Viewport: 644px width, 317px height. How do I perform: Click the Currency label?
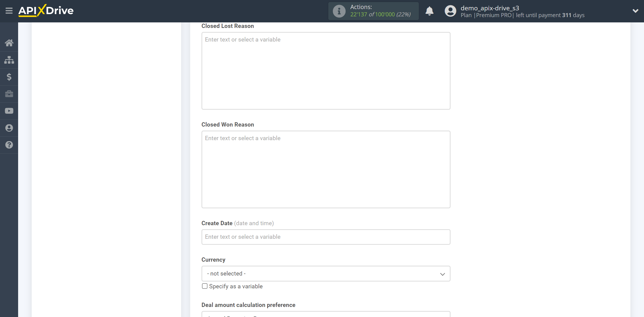(213, 260)
